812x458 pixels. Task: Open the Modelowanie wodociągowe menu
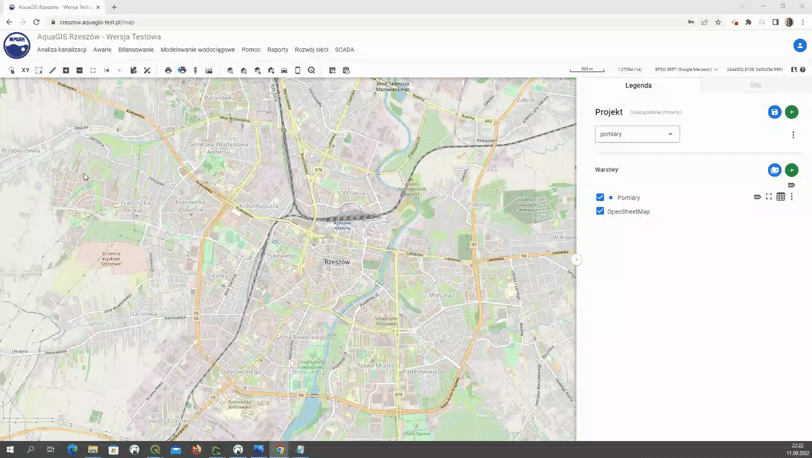[197, 49]
